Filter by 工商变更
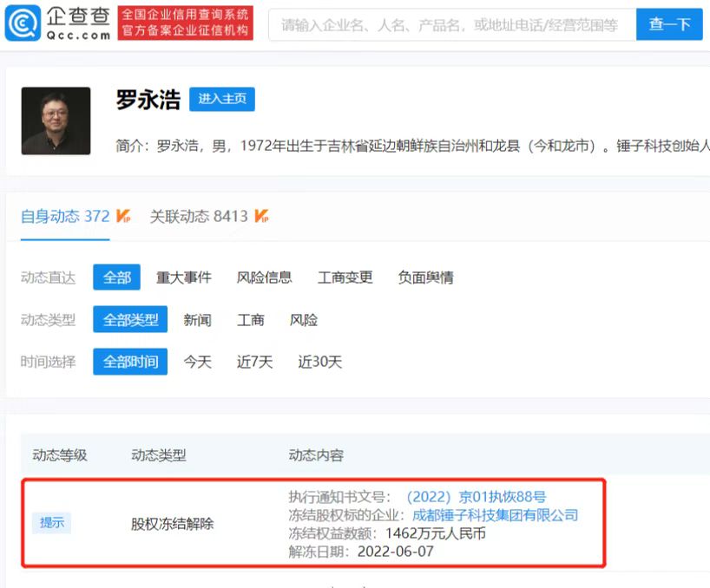This screenshot has height=588, width=710. (345, 278)
